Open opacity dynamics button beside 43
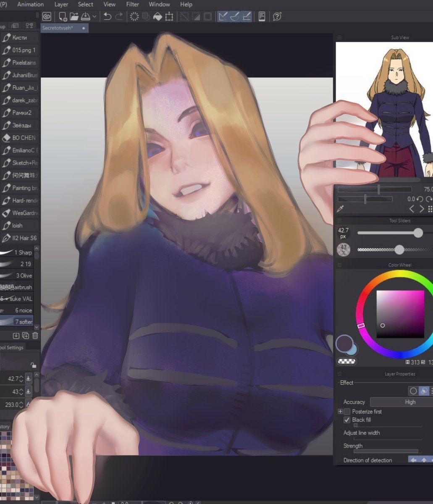This screenshot has height=504, width=433. click(x=29, y=391)
